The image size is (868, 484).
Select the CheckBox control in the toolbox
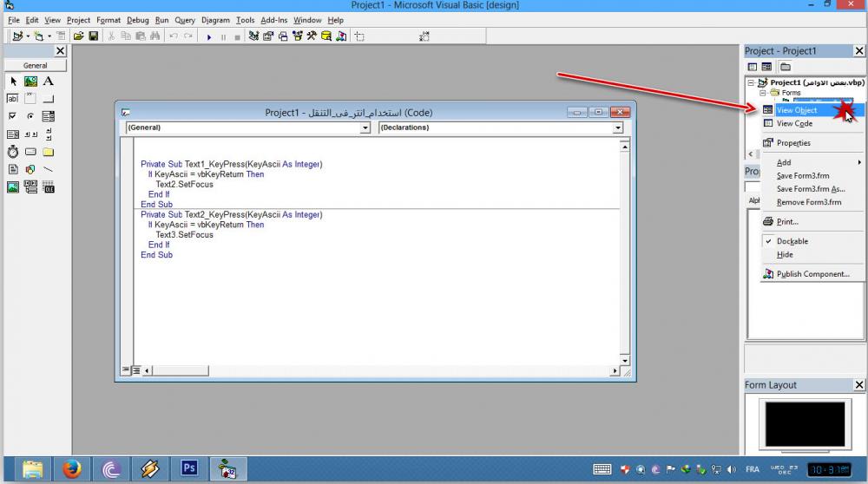point(13,116)
